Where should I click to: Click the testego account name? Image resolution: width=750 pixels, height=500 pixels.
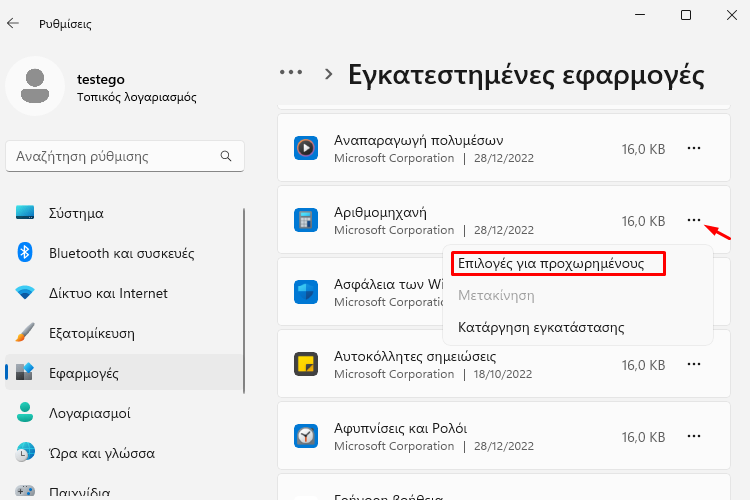[101, 79]
